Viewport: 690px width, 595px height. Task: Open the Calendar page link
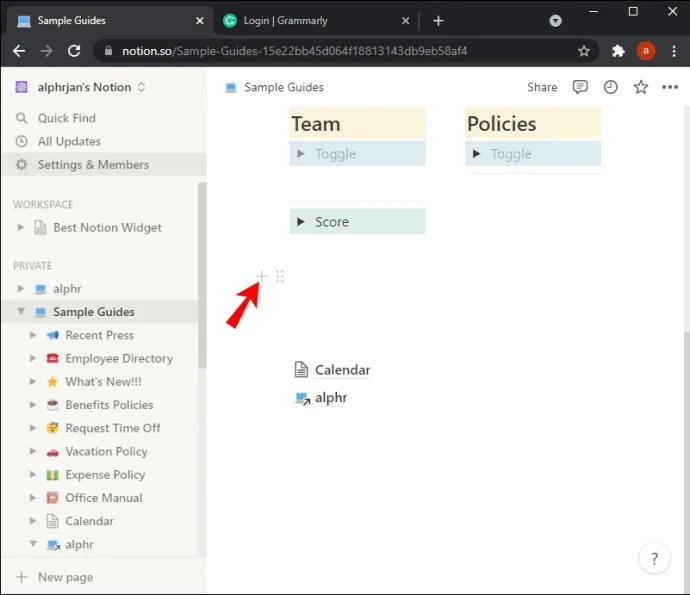[x=342, y=370]
